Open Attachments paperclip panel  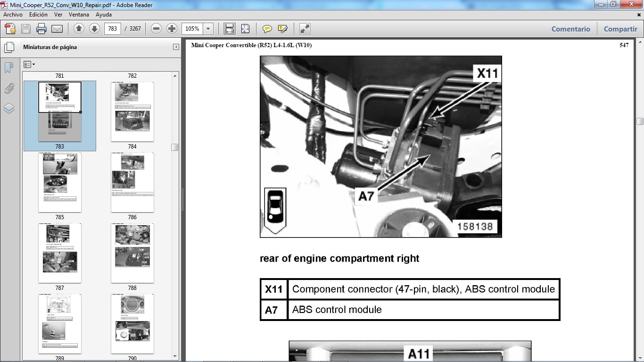click(x=8, y=88)
